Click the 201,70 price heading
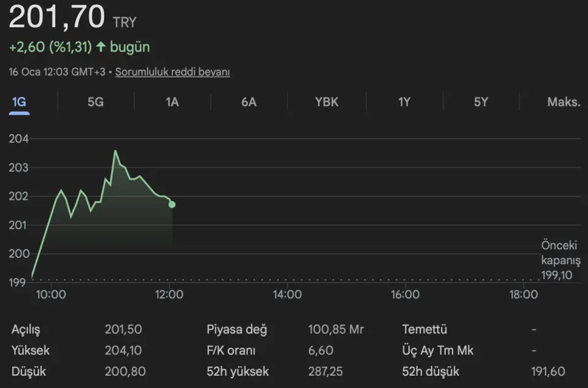Viewport: 588px width, 388px height. (56, 17)
